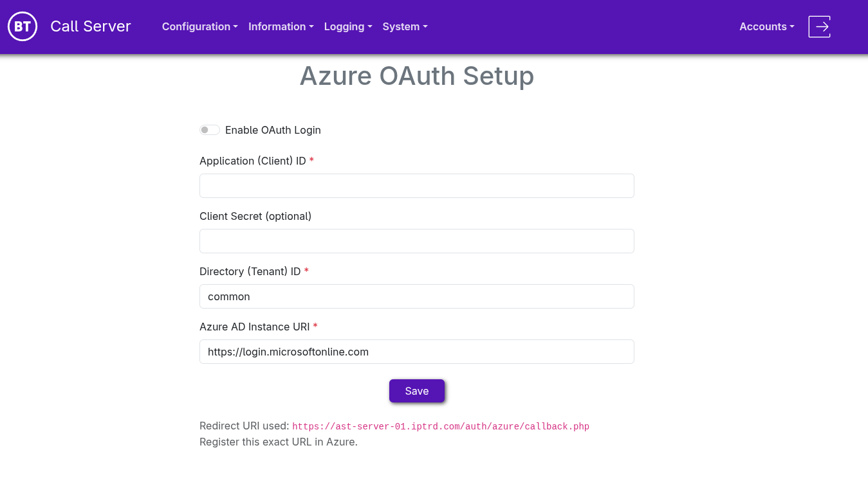Image resolution: width=868 pixels, height=477 pixels.
Task: Expand the System dropdown menu
Action: click(405, 26)
